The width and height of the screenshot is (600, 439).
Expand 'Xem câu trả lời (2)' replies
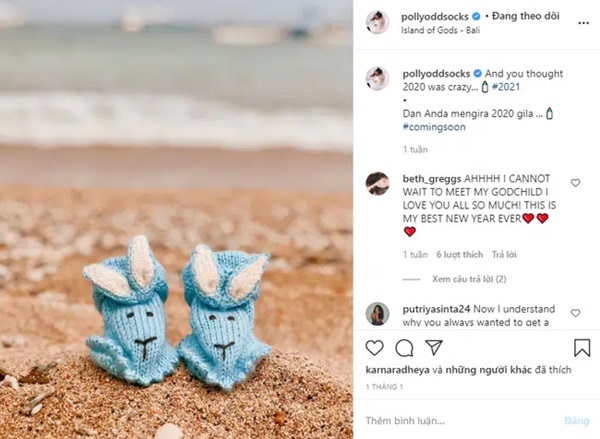[469, 279]
